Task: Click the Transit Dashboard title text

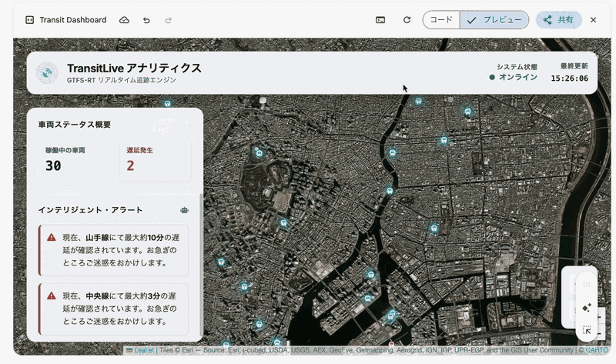Action: coord(73,20)
